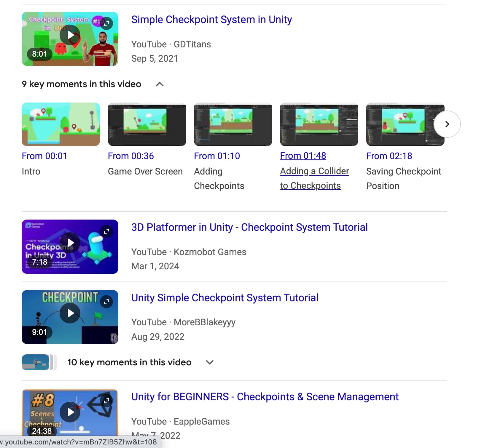Play the MoreBBlakeyyy checkpoint video
This screenshot has width=484, height=448.
[x=70, y=313]
